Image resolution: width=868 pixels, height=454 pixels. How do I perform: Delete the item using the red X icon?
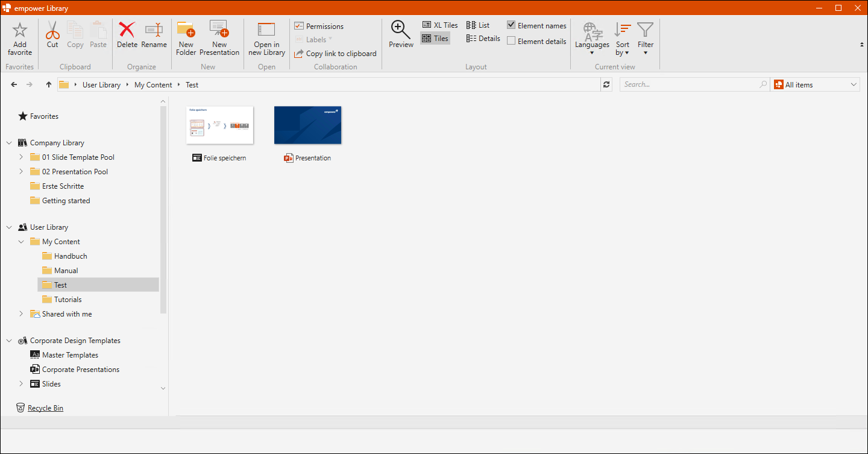tap(127, 30)
